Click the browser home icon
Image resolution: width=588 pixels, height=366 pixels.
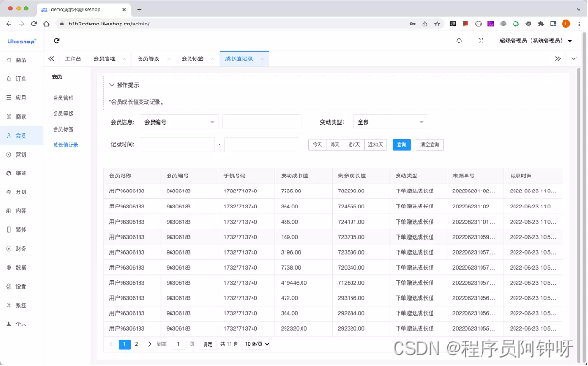(x=46, y=24)
